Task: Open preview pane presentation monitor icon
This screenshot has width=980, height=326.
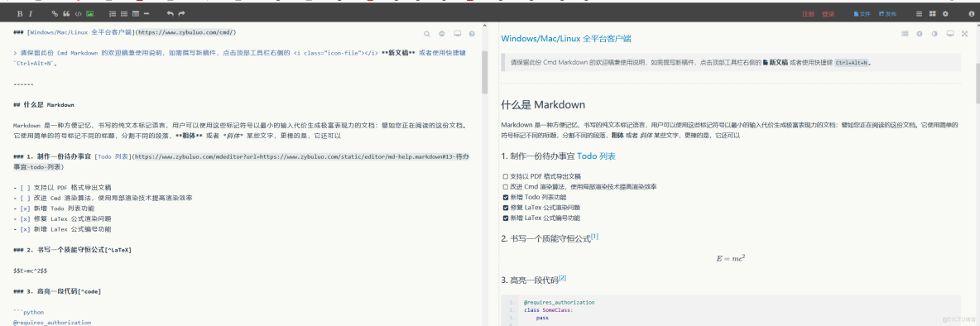Action: [x=950, y=34]
